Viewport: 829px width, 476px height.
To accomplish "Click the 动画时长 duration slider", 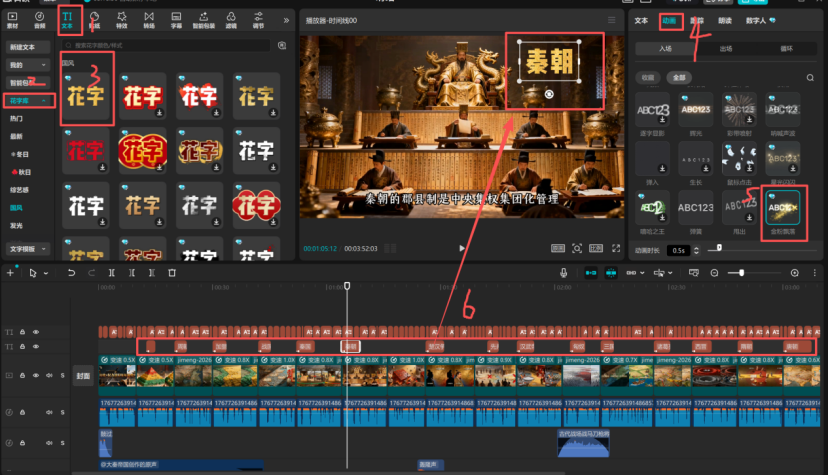I will 760,249.
